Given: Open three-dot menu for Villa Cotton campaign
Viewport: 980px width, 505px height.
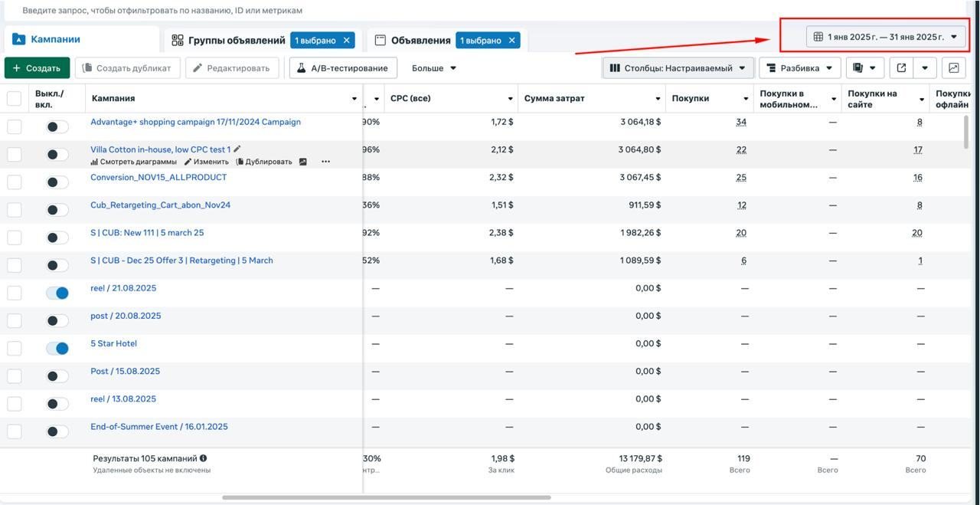Looking at the screenshot, I should [x=325, y=162].
